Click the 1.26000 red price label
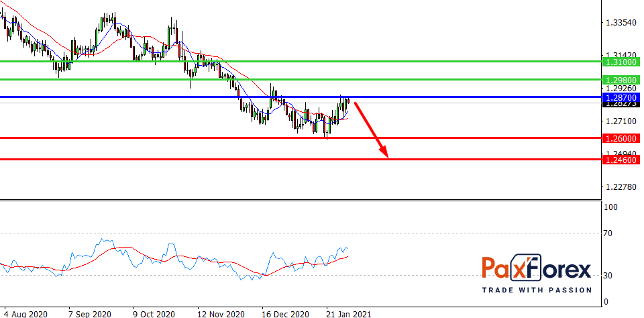 (621, 138)
